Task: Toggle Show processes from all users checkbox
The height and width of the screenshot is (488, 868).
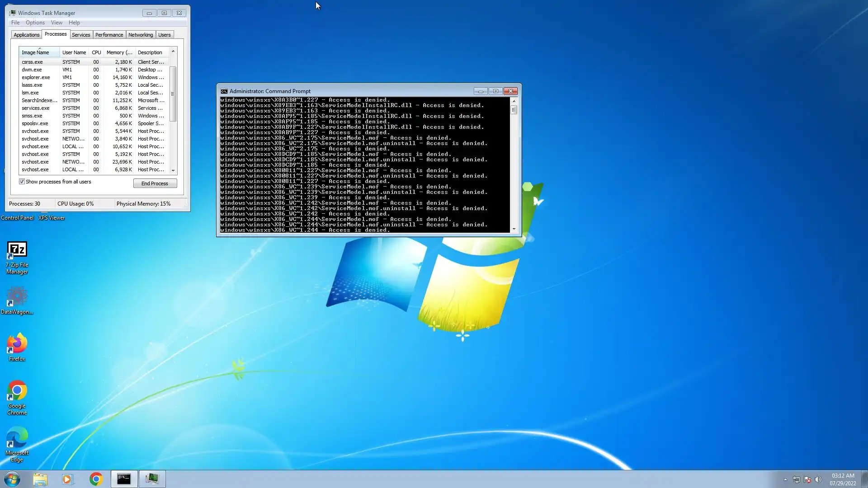Action: click(x=22, y=182)
